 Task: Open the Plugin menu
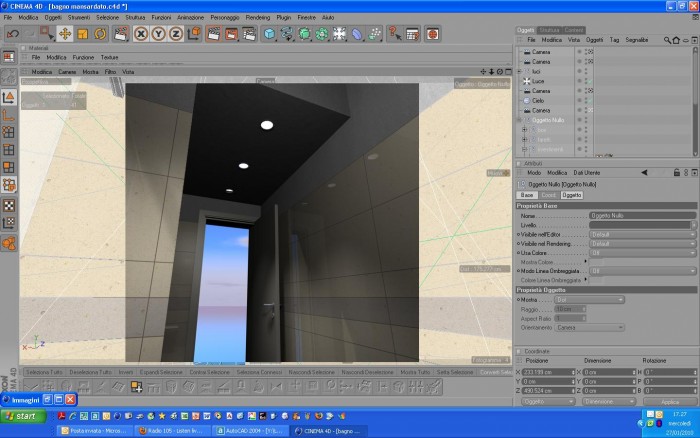tap(283, 17)
